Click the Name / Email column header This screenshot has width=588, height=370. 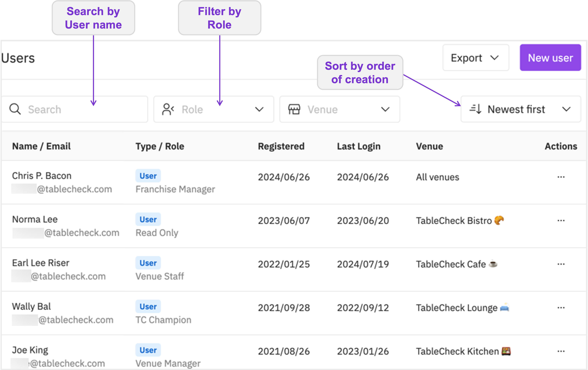click(x=42, y=146)
